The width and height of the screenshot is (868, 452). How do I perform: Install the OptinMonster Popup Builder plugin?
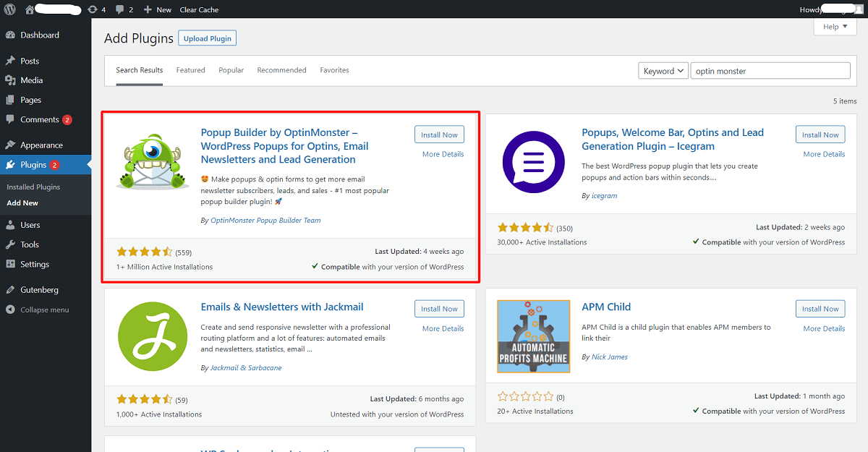coord(439,135)
